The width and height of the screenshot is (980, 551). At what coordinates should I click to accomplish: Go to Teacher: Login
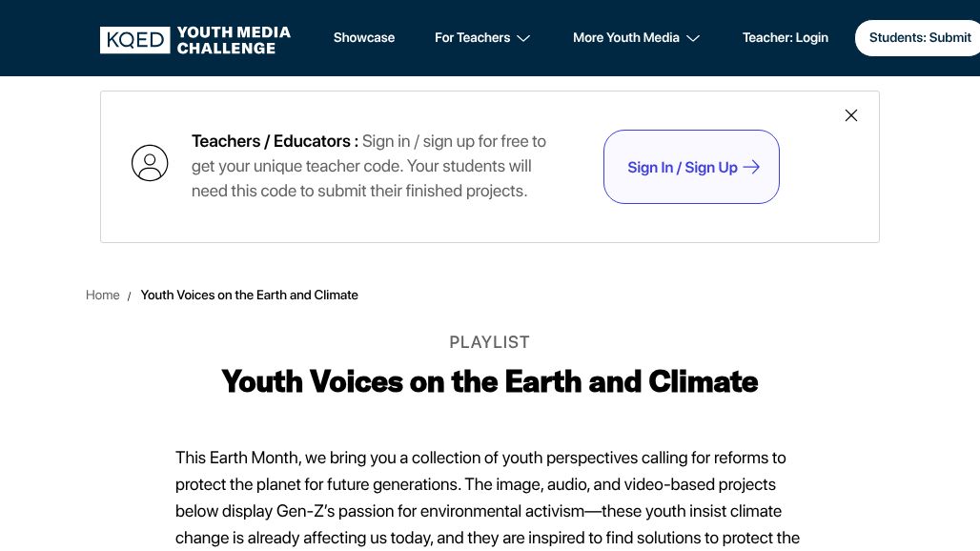(785, 38)
